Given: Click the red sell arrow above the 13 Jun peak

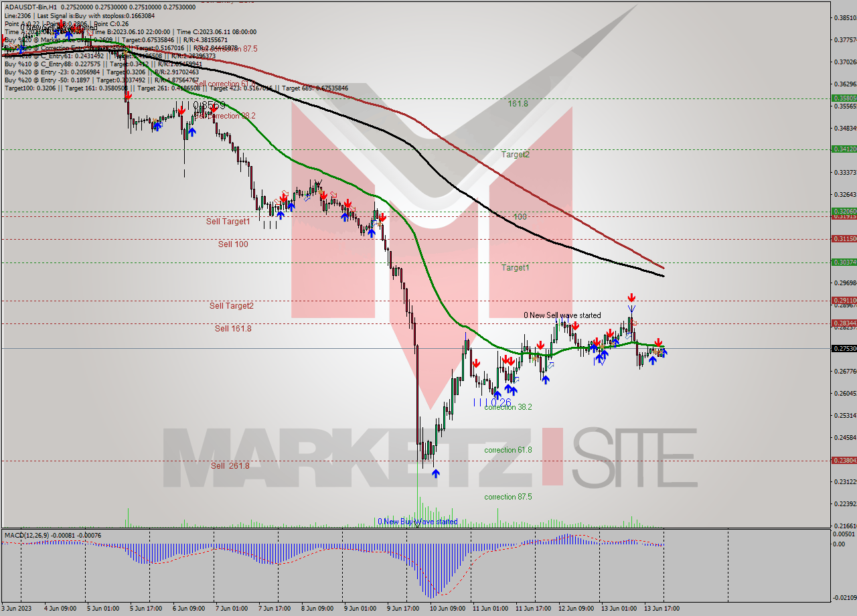Looking at the screenshot, I should pyautogui.click(x=631, y=297).
